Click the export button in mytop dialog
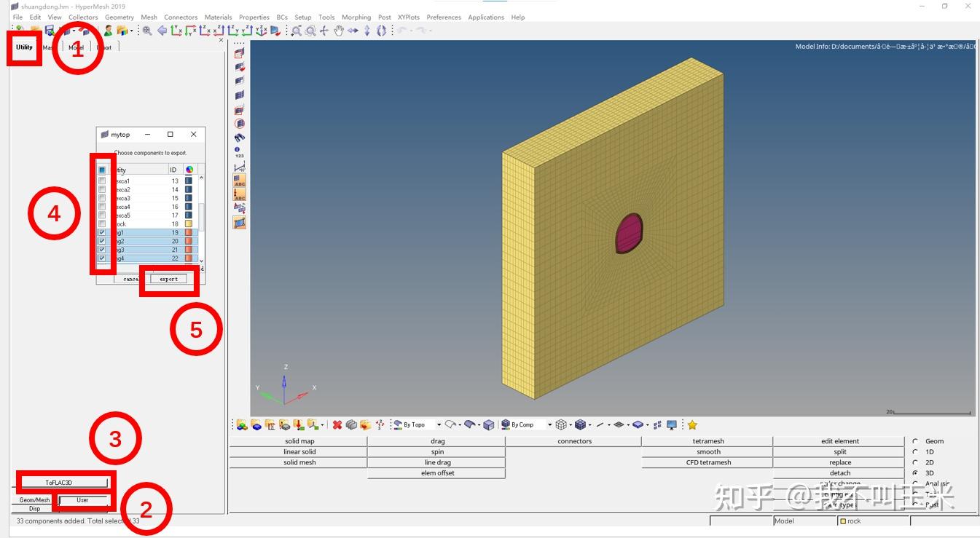 click(x=169, y=278)
